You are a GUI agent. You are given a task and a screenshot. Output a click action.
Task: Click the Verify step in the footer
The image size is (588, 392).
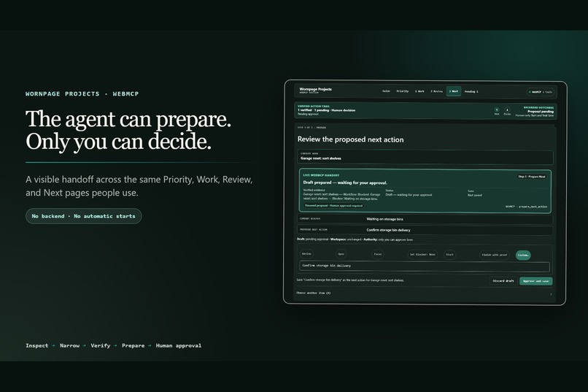[x=101, y=345]
